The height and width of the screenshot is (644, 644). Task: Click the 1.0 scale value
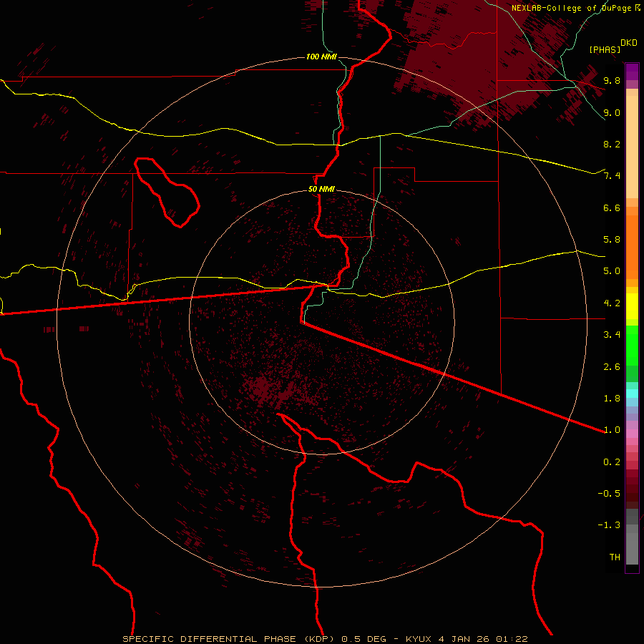pos(612,430)
